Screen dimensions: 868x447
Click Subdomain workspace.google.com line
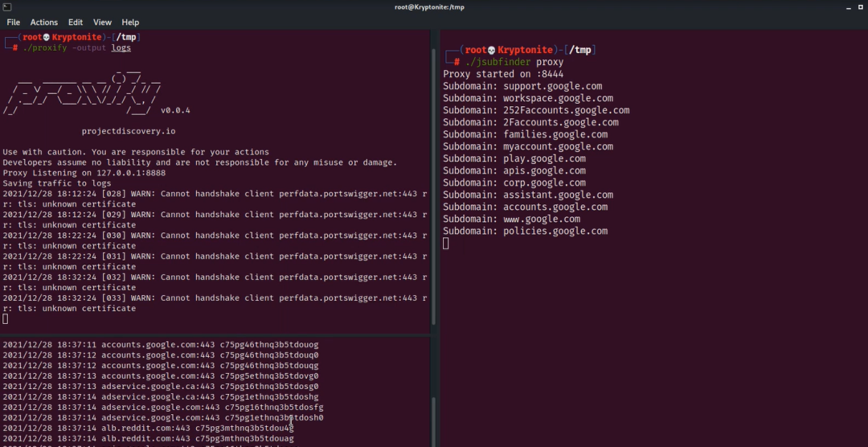528,99
